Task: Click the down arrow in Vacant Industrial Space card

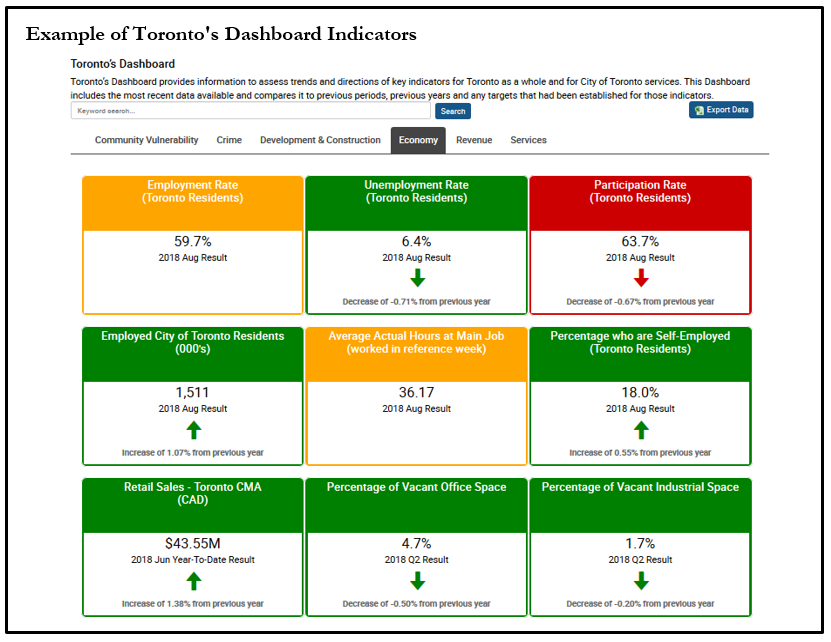Action: tap(641, 581)
